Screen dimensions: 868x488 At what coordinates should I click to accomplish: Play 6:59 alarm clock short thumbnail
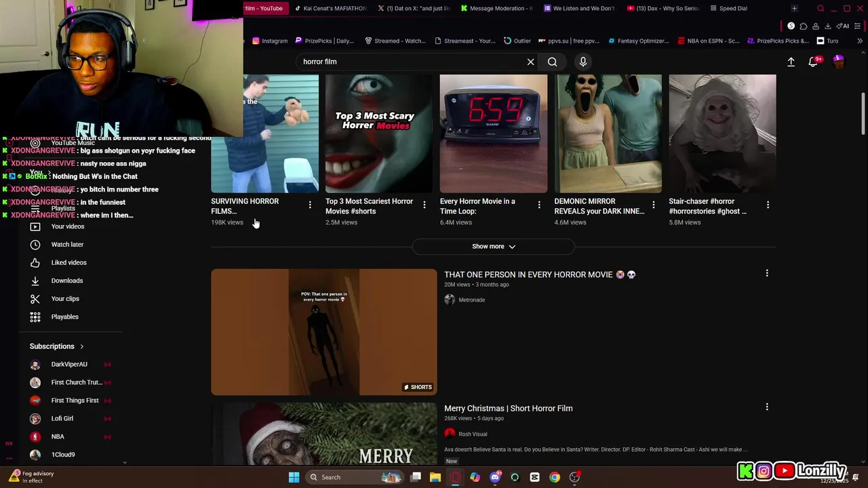pyautogui.click(x=494, y=134)
